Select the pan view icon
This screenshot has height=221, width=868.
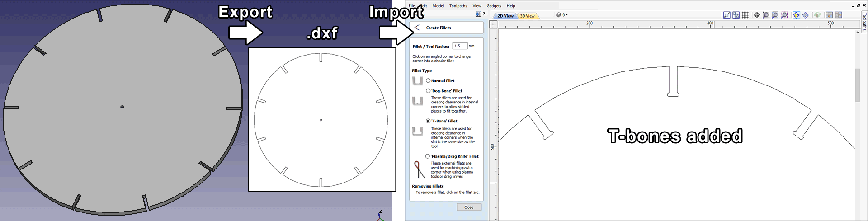click(x=757, y=15)
